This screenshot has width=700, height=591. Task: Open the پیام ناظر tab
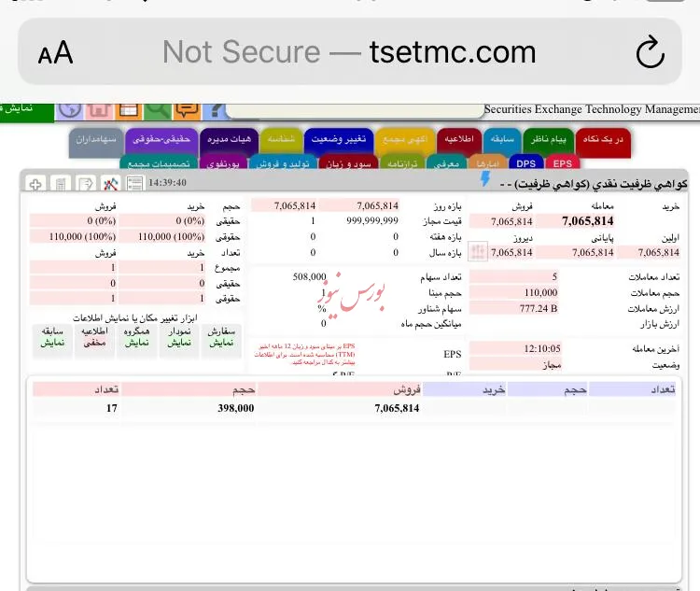(x=548, y=142)
